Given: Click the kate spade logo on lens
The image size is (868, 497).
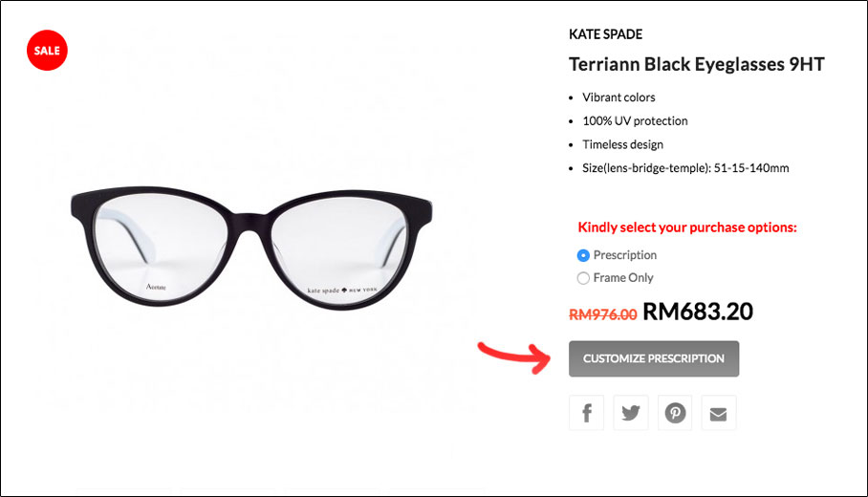Looking at the screenshot, I should click(342, 290).
